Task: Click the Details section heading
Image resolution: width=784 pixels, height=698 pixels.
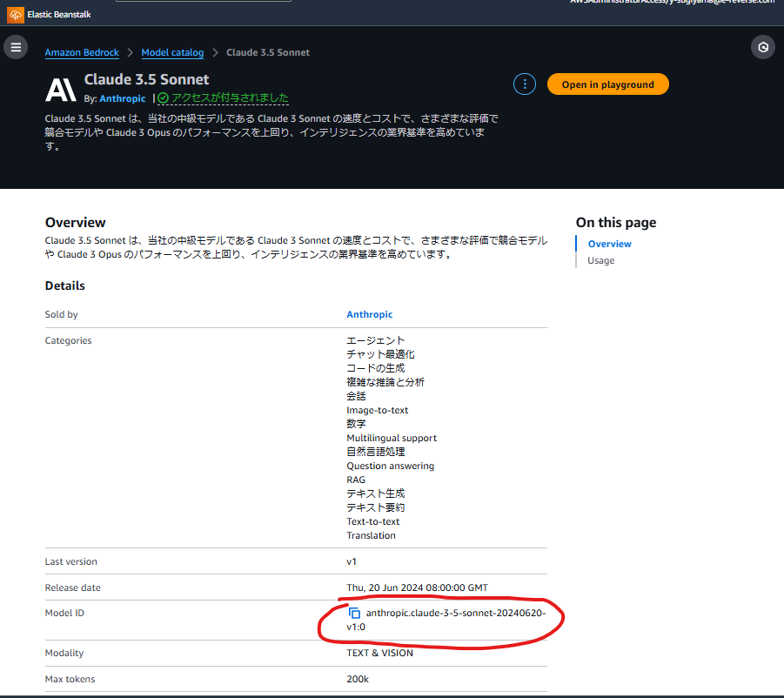Action: tap(65, 285)
